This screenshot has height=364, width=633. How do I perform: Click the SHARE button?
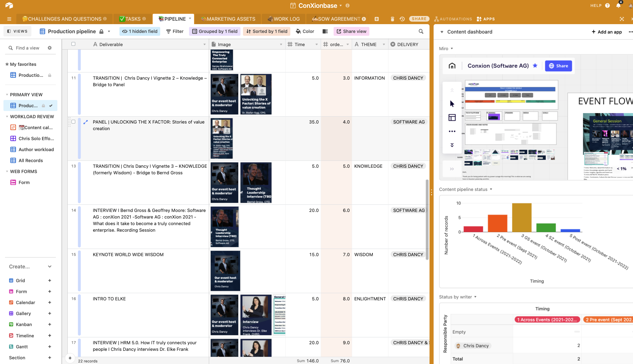tap(419, 19)
